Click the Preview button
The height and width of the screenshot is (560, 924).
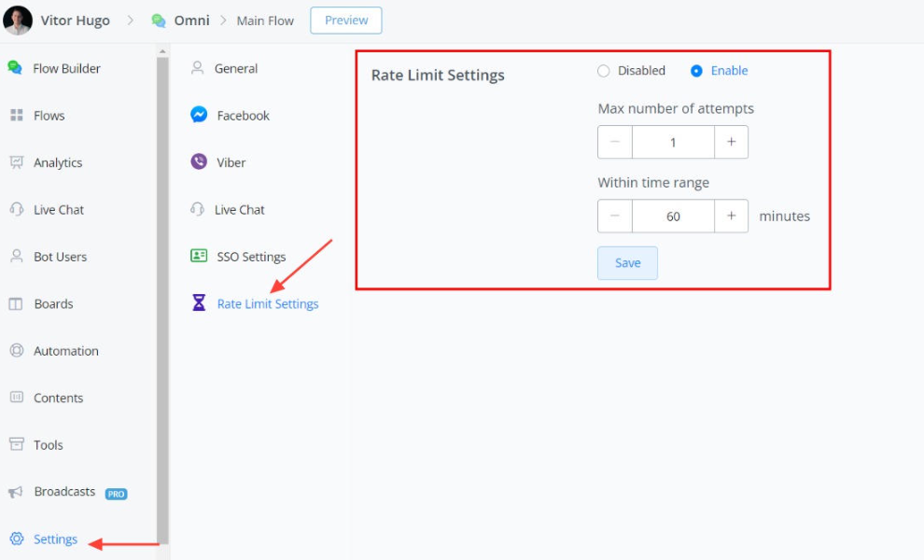345,21
